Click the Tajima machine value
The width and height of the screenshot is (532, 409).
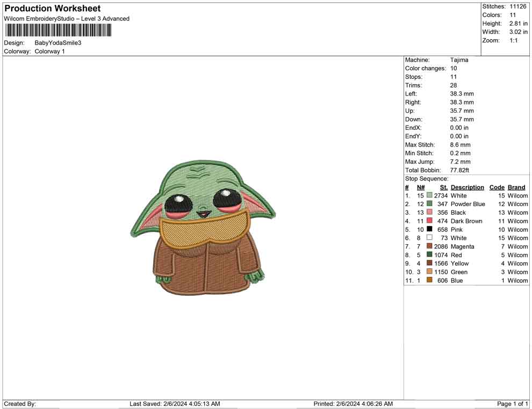(x=459, y=60)
